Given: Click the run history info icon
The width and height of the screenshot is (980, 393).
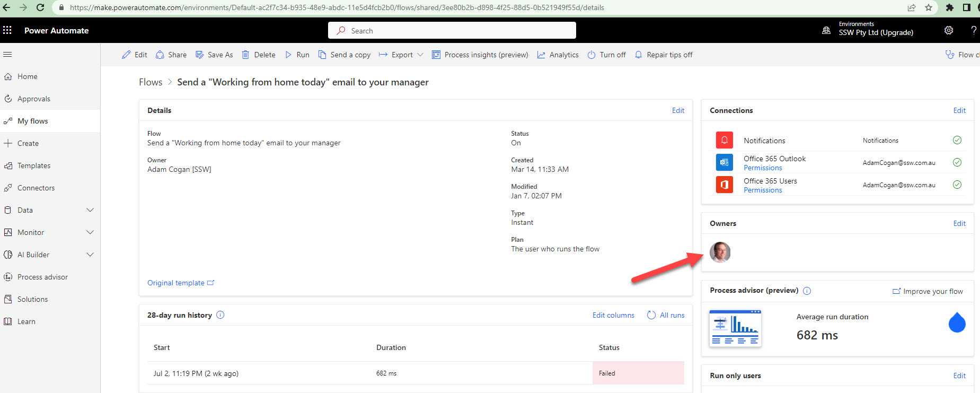Looking at the screenshot, I should coord(220,315).
